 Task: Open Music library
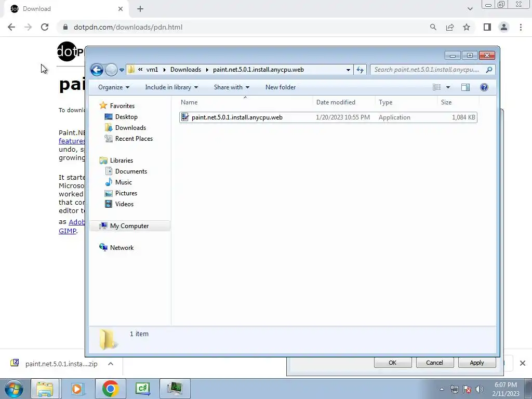124,182
